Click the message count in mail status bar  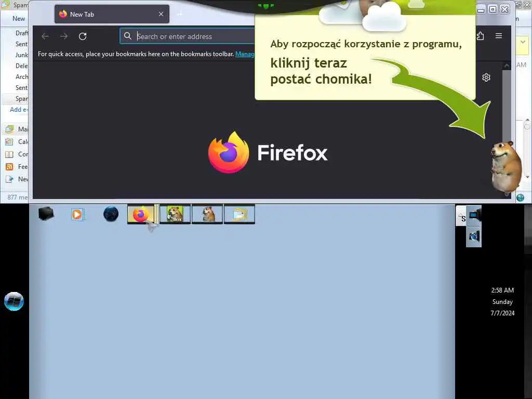(18, 197)
